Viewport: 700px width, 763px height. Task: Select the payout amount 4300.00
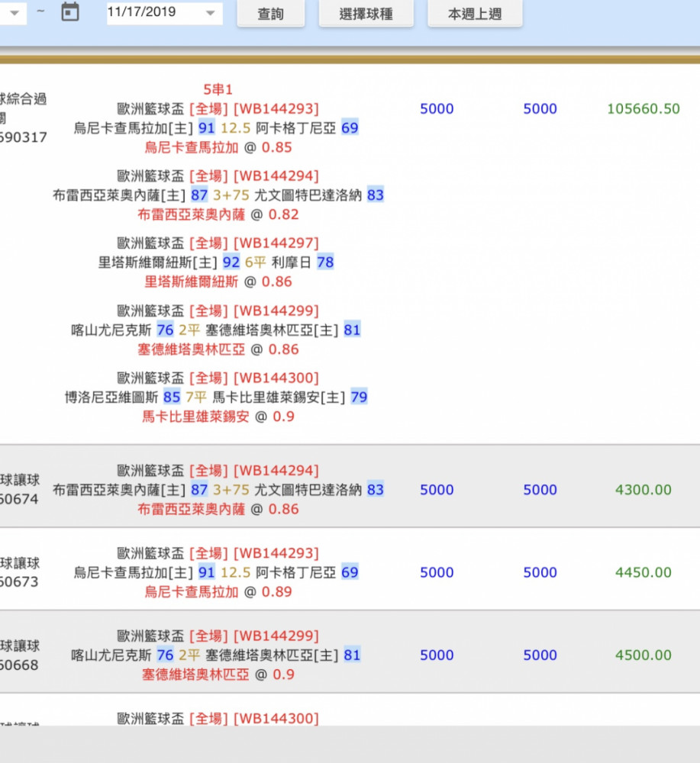643,490
